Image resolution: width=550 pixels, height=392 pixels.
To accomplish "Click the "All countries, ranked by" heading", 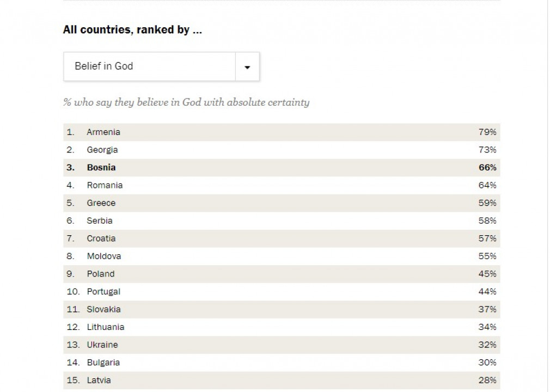I will [x=132, y=30].
